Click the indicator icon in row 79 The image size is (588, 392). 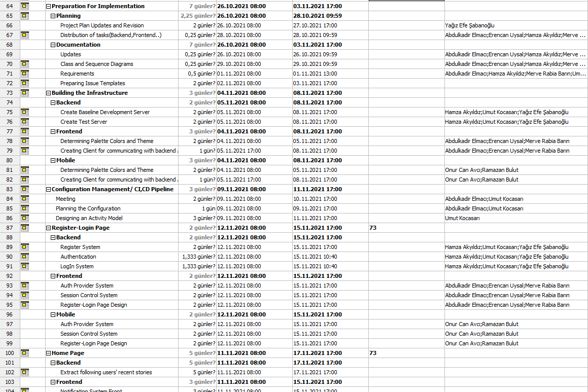click(25, 151)
